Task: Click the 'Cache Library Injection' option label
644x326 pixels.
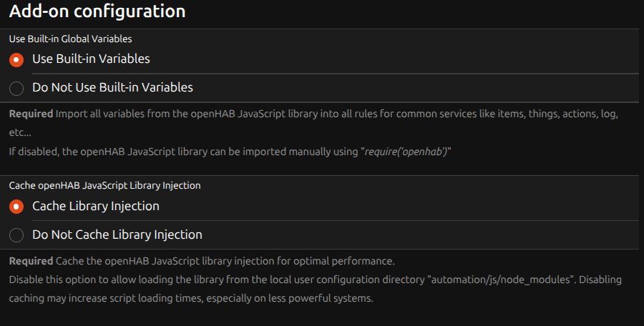Action: pos(96,206)
